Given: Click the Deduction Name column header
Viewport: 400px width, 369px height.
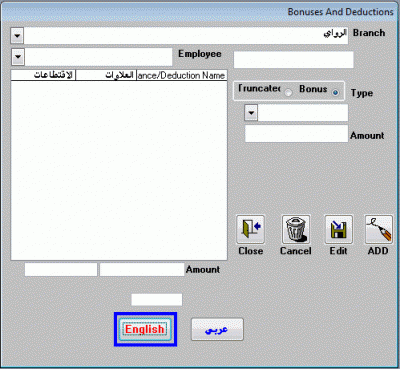Looking at the screenshot, I should (x=182, y=75).
